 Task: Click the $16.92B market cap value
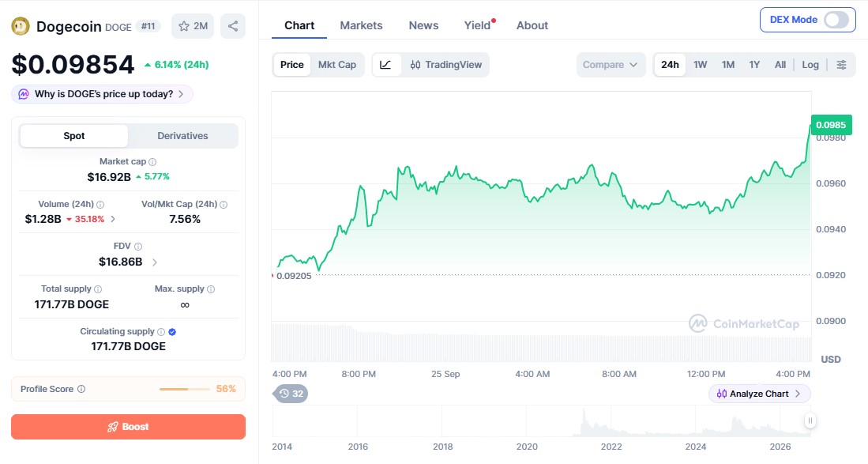tap(109, 177)
